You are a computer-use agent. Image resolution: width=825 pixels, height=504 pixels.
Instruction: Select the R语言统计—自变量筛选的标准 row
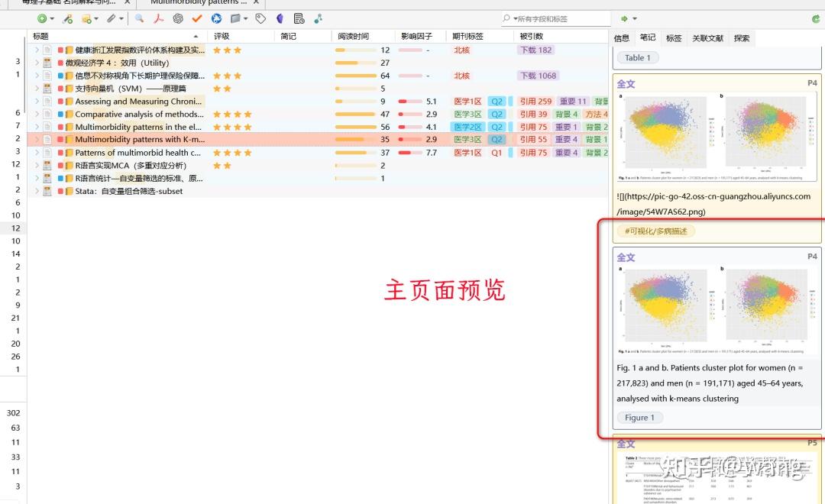pyautogui.click(x=318, y=179)
